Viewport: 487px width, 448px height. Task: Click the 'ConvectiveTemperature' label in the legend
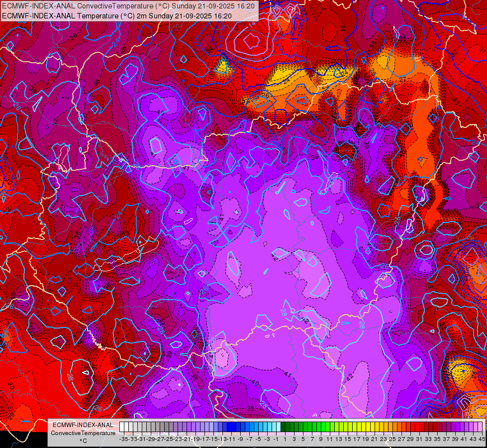pyautogui.click(x=83, y=433)
